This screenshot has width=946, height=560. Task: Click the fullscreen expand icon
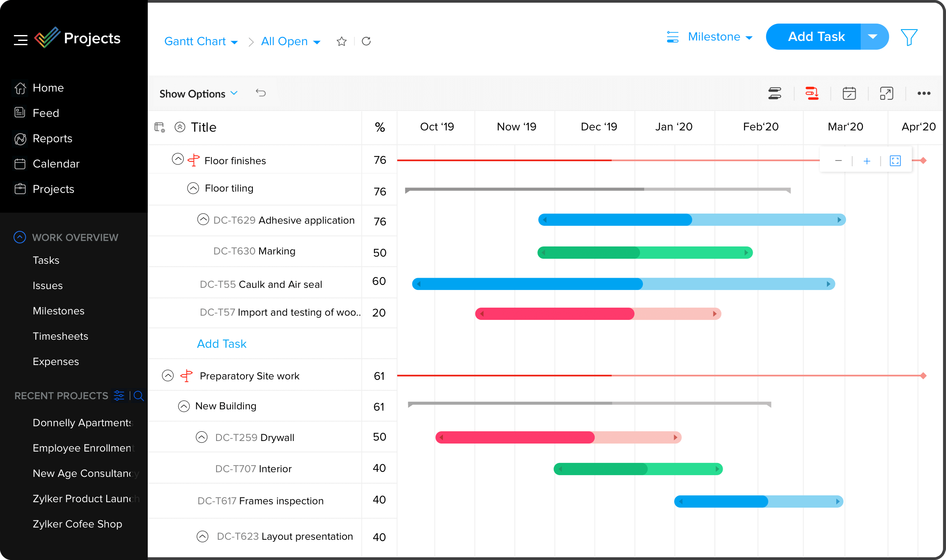pos(886,93)
